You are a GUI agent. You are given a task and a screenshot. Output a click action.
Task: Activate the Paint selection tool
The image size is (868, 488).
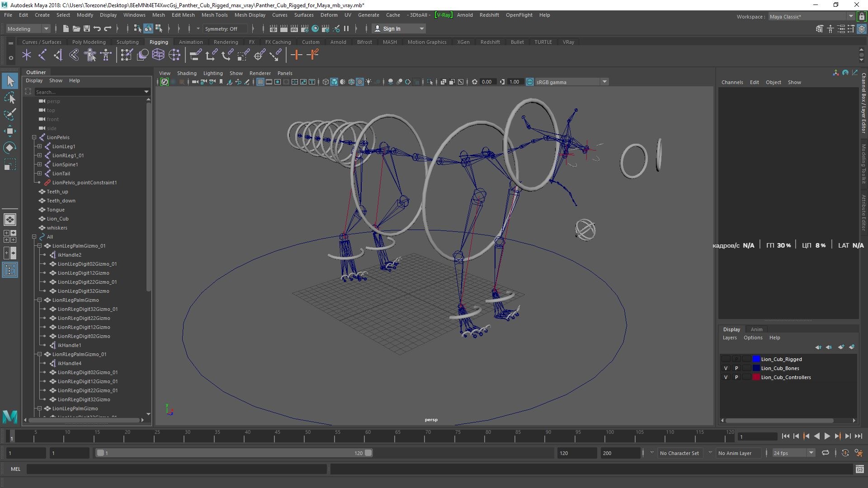click(10, 114)
